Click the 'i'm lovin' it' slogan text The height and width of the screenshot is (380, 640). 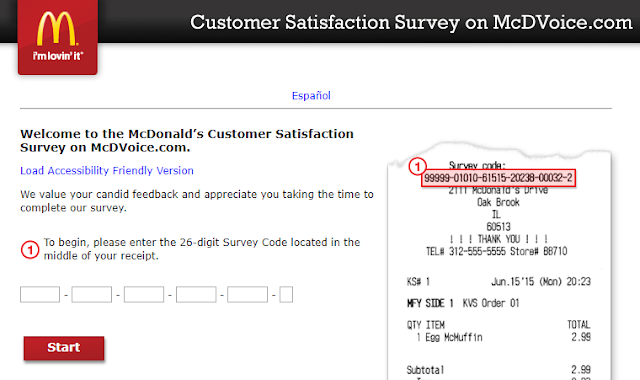(x=58, y=56)
